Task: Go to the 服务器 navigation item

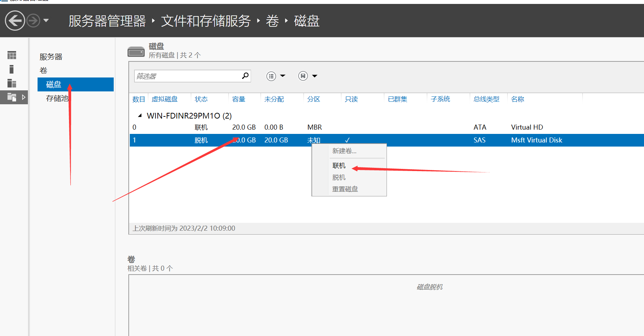Action: click(51, 57)
